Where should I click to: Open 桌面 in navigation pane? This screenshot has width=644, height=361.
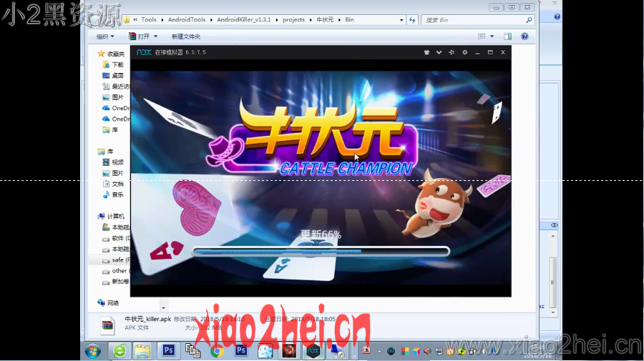[112, 76]
